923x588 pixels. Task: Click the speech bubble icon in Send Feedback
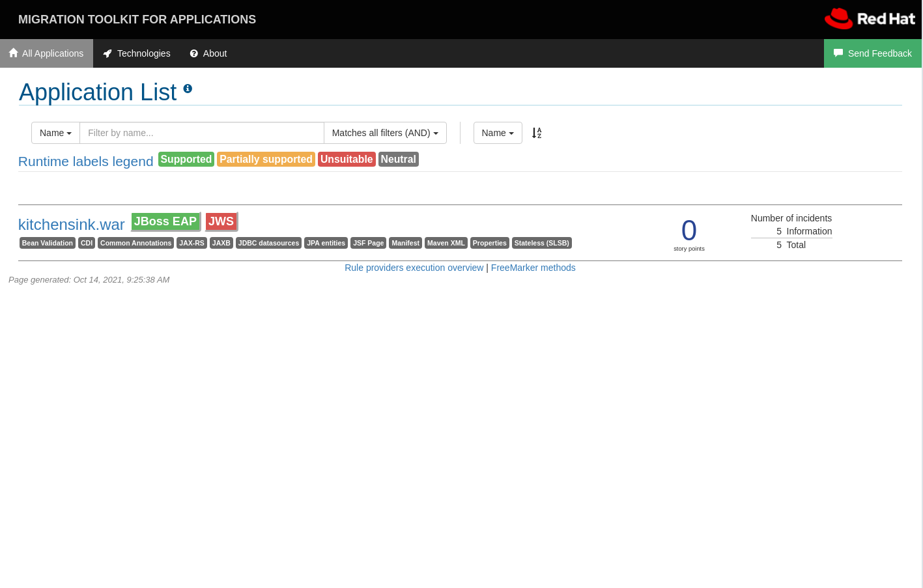pyautogui.click(x=838, y=53)
